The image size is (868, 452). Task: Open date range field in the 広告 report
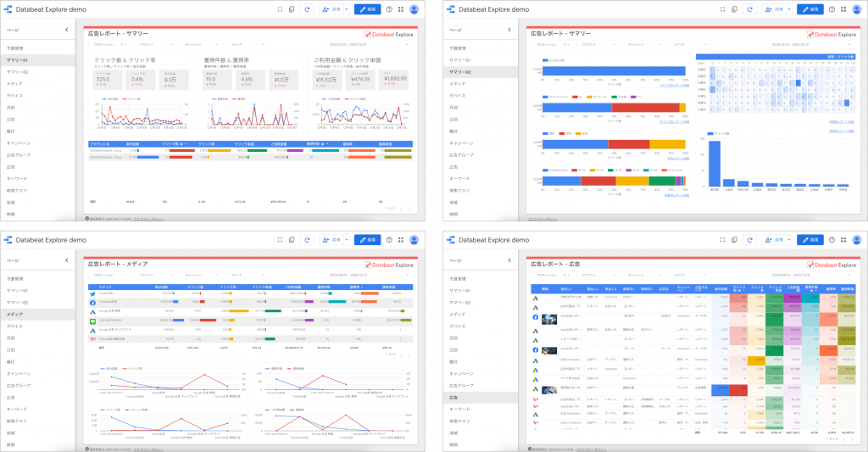click(x=810, y=275)
